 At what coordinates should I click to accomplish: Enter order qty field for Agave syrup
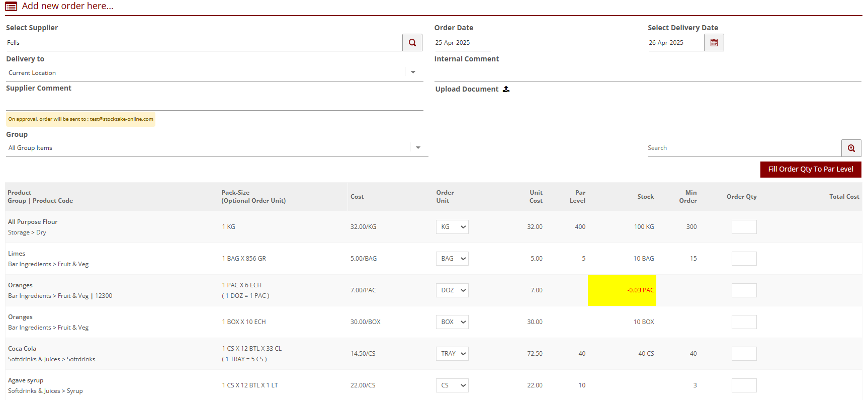[x=744, y=385]
